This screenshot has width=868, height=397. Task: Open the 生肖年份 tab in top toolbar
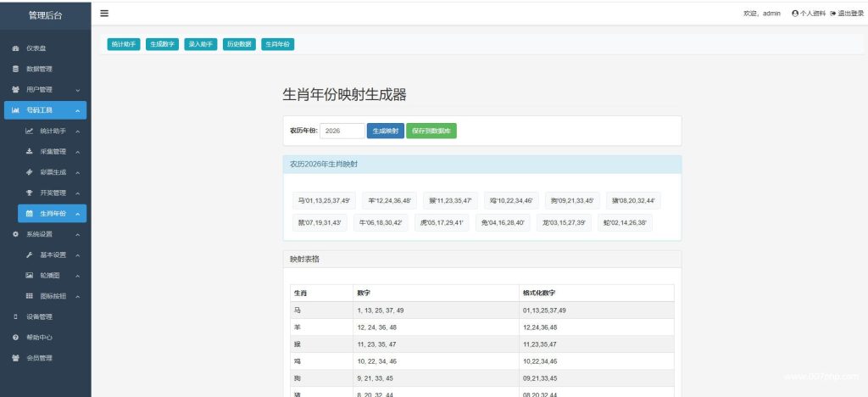[277, 44]
